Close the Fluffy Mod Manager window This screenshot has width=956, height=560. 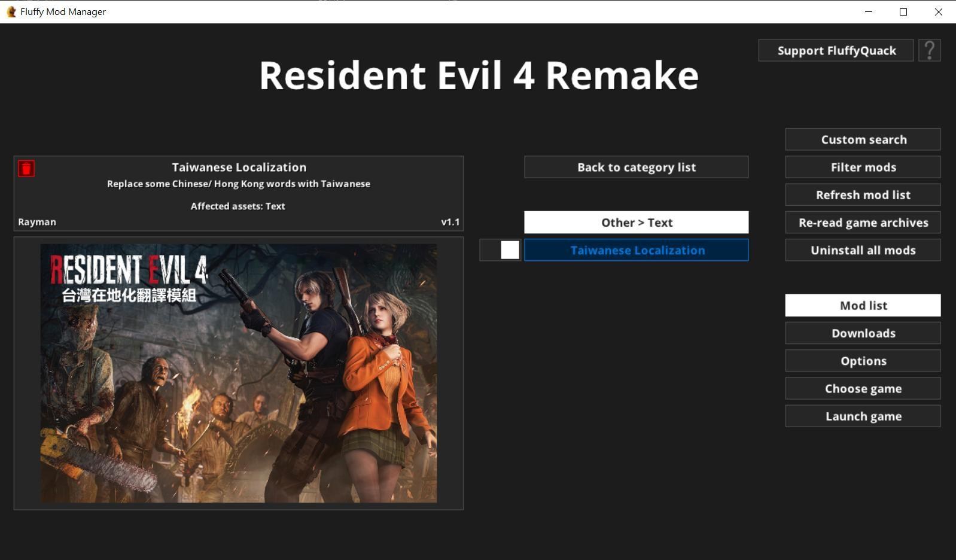(938, 11)
